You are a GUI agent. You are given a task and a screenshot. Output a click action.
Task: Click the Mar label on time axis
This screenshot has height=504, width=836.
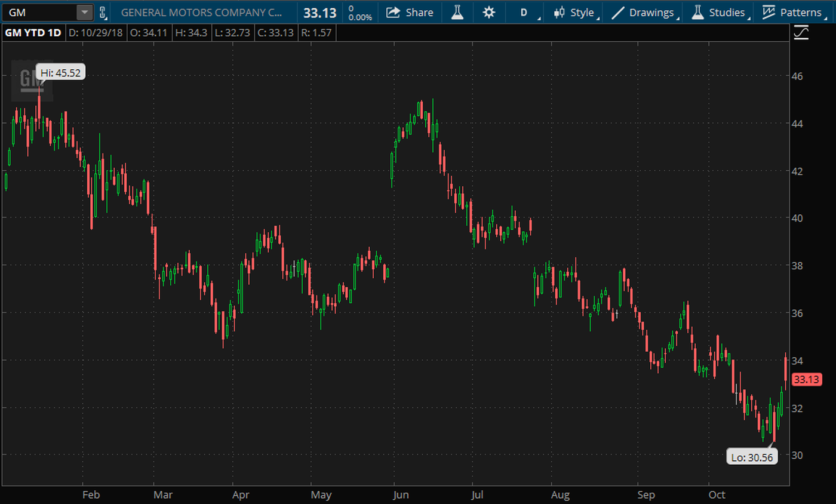[x=162, y=494]
